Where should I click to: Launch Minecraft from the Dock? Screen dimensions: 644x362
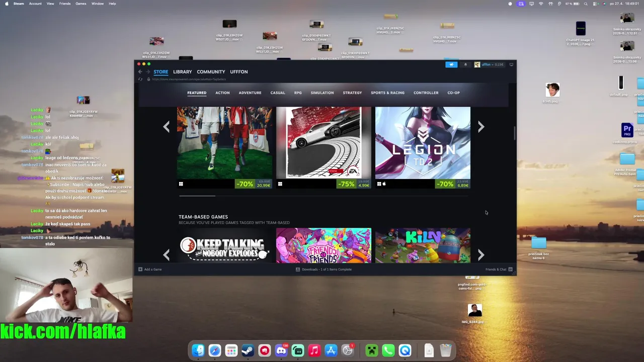click(372, 350)
